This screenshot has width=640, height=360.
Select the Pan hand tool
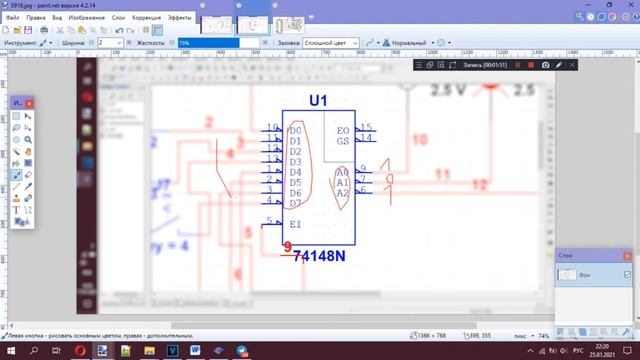coord(28,152)
